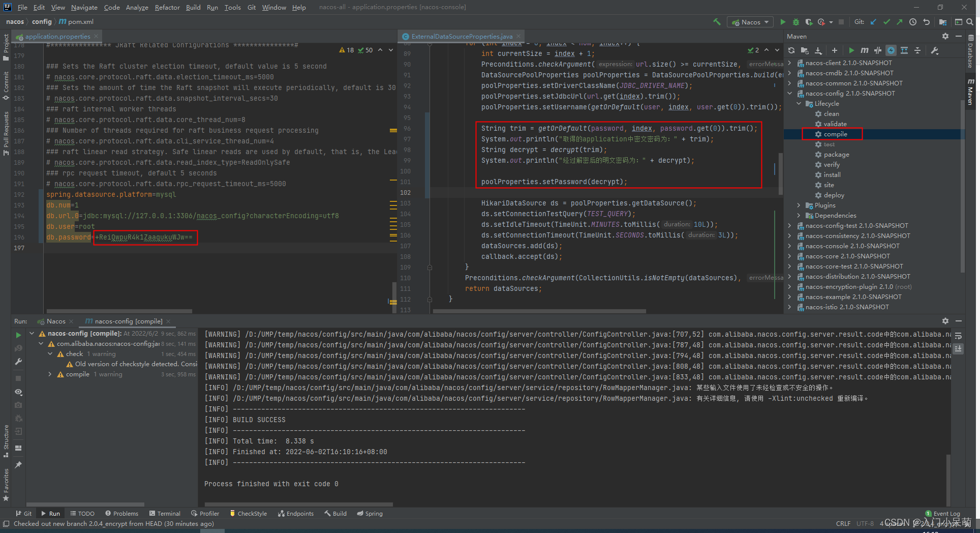The image size is (980, 533).
Task: Expand the Dependencies node in Maven
Action: [799, 216]
